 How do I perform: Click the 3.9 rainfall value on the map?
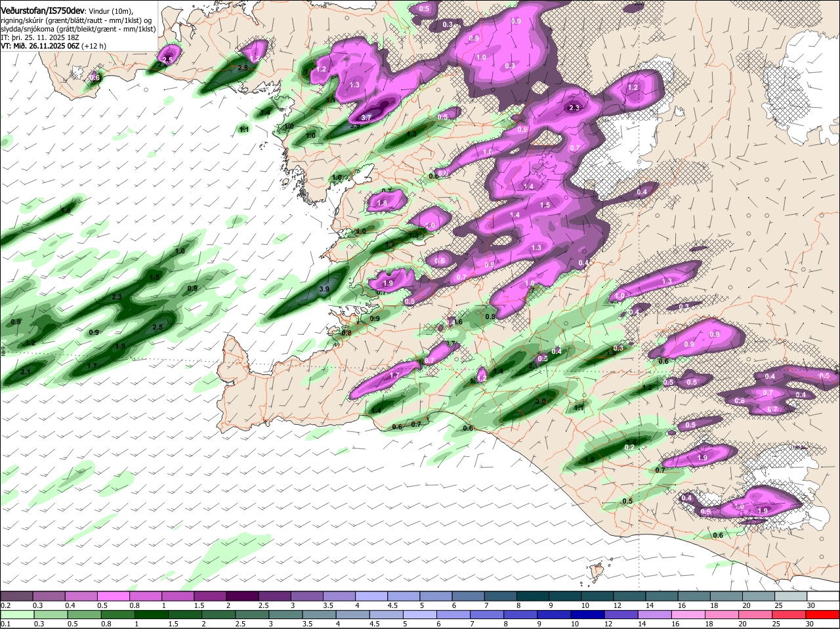(324, 289)
